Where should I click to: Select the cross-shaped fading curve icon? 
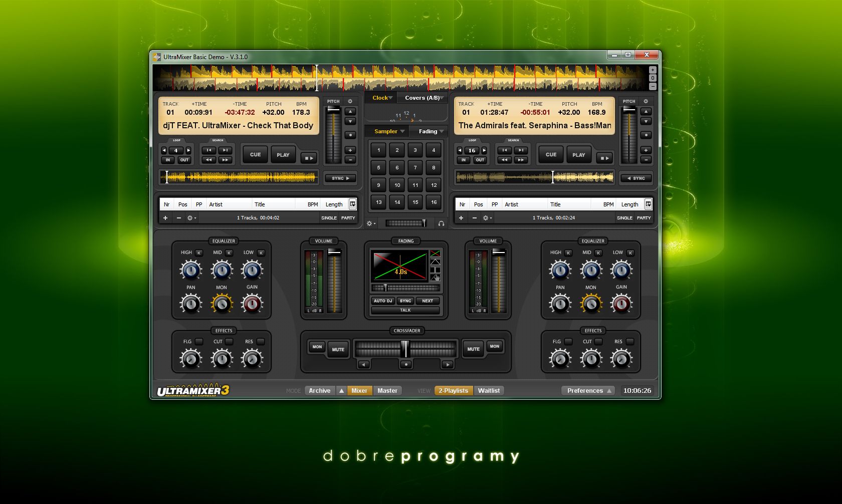[435, 254]
